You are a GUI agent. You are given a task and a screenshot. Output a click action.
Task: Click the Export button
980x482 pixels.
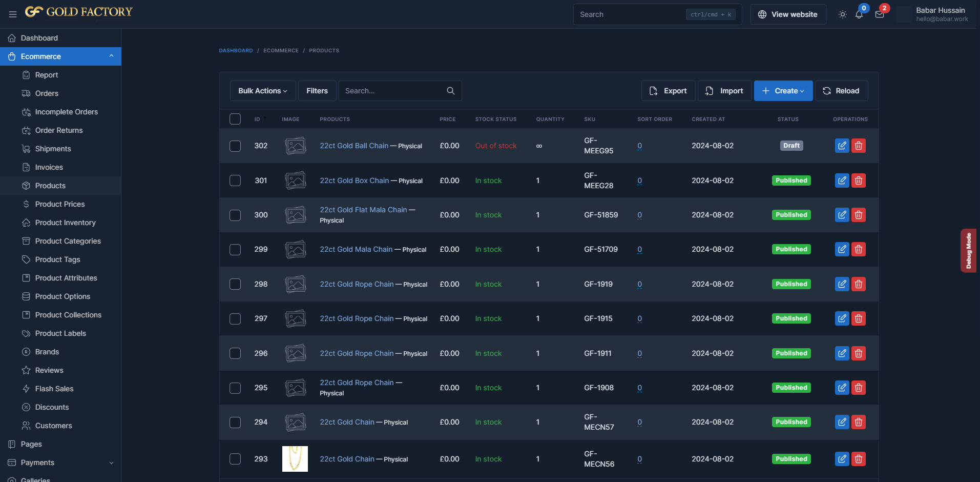pyautogui.click(x=668, y=91)
